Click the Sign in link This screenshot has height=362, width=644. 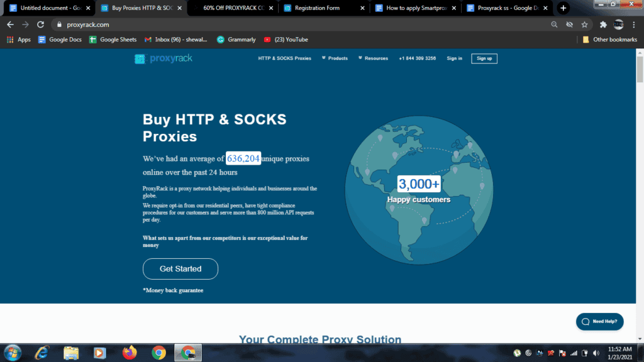click(454, 58)
